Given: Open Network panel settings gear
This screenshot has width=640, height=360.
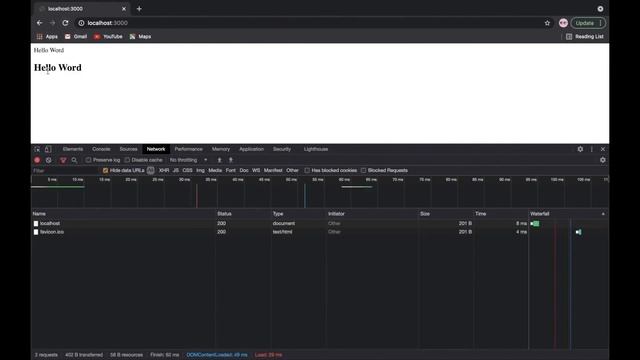Looking at the screenshot, I should [x=603, y=160].
